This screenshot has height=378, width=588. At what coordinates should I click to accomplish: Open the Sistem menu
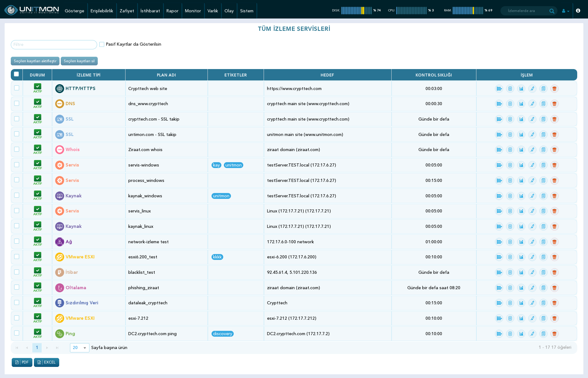pyautogui.click(x=247, y=11)
